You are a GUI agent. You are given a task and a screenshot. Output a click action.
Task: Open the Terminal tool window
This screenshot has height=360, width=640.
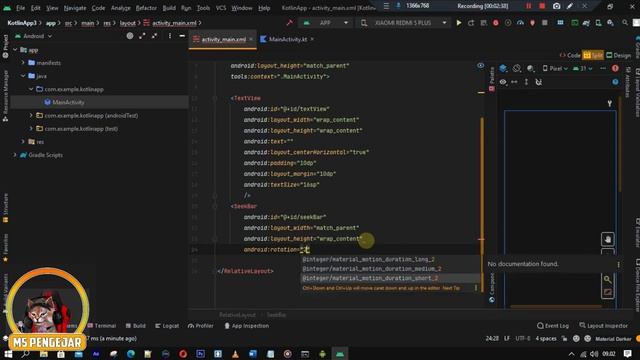coord(102,326)
